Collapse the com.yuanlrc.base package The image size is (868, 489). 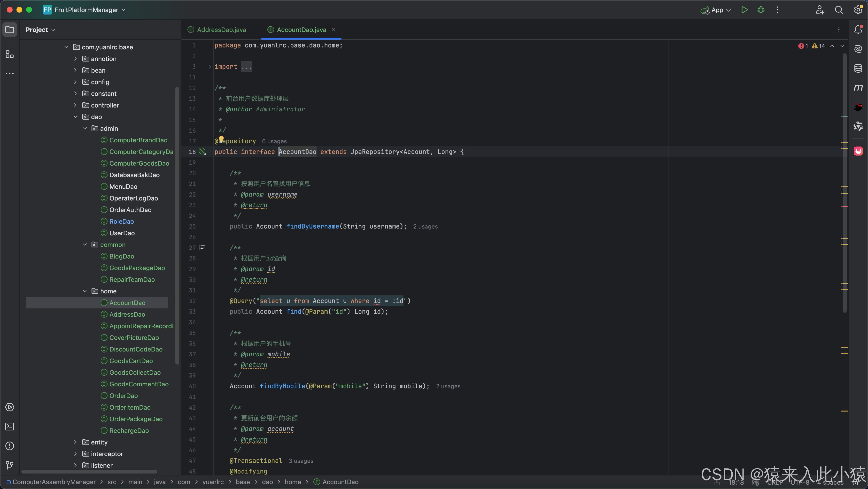(x=66, y=47)
